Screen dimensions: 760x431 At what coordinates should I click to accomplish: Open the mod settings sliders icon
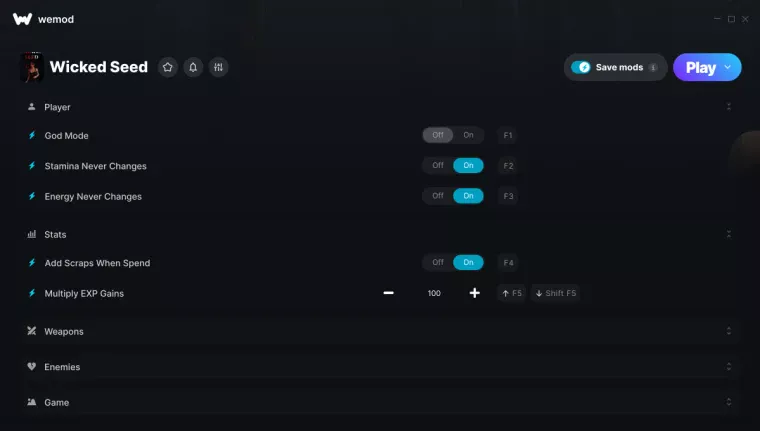tap(219, 67)
